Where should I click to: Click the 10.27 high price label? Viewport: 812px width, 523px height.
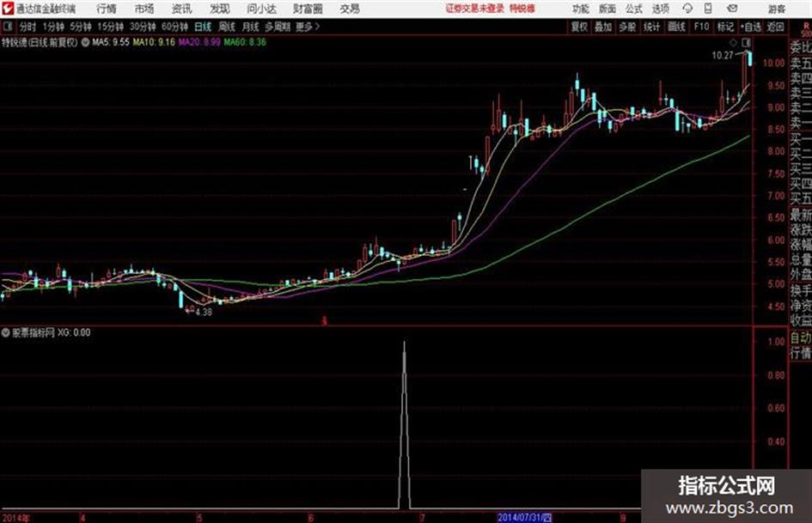click(x=722, y=56)
